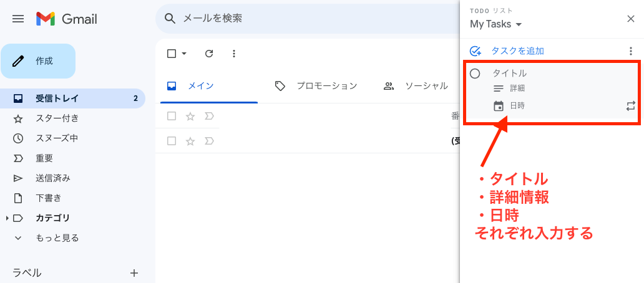Click the refresh icon above inbox
644x283 pixels.
click(209, 54)
